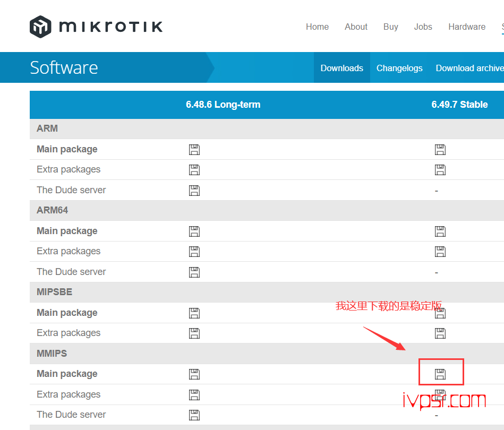Download MMIPS Main package Long-term
Viewport: 504px width, 430px height.
[x=194, y=374]
